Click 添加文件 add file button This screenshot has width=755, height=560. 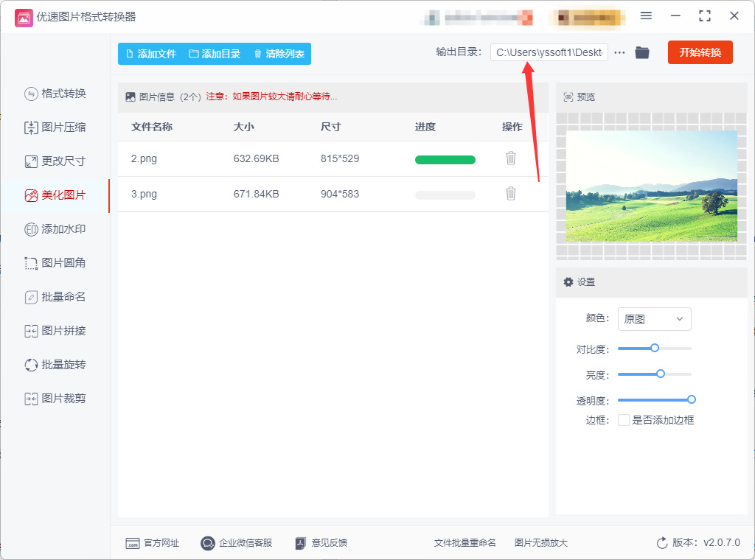pyautogui.click(x=151, y=54)
